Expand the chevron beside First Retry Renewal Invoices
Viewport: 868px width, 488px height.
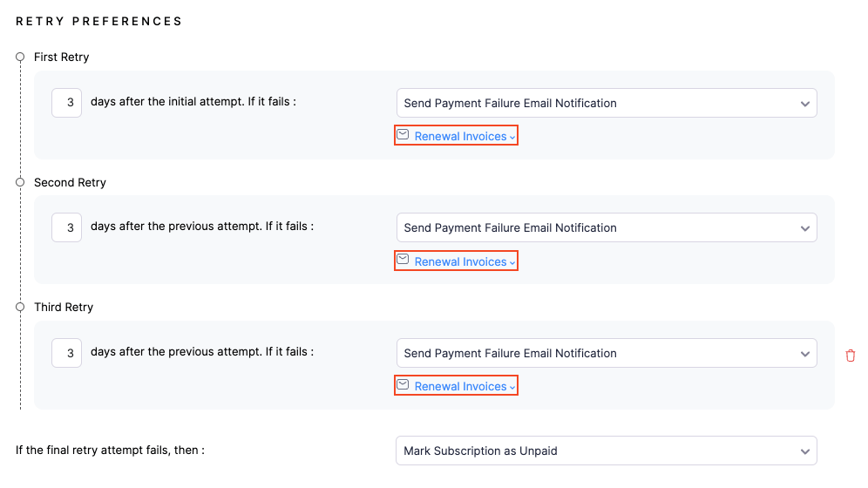tap(512, 138)
